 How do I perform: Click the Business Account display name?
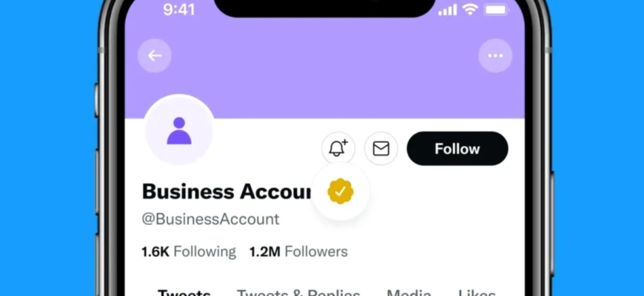[x=226, y=192]
